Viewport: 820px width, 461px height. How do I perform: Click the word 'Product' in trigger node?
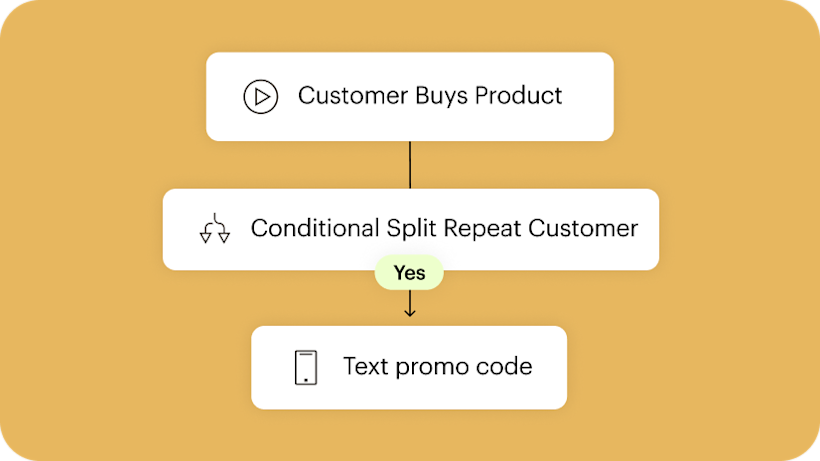tap(518, 96)
